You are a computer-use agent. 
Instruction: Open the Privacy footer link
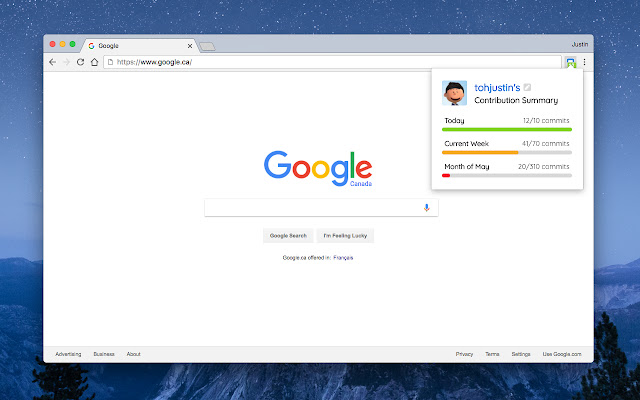click(464, 354)
